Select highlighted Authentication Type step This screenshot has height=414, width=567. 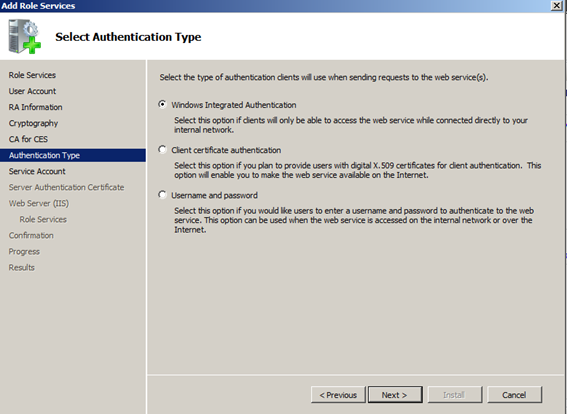tap(73, 155)
